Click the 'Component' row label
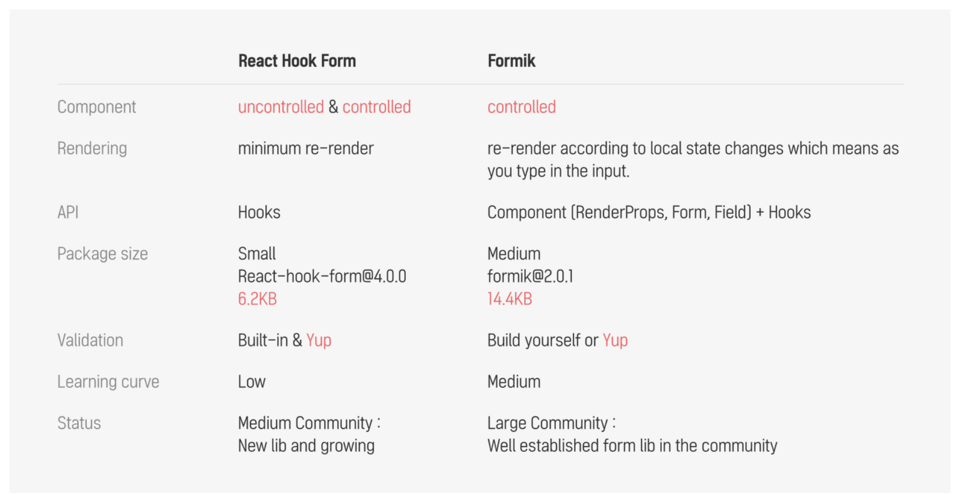Image resolution: width=980 pixels, height=499 pixels. point(96,107)
